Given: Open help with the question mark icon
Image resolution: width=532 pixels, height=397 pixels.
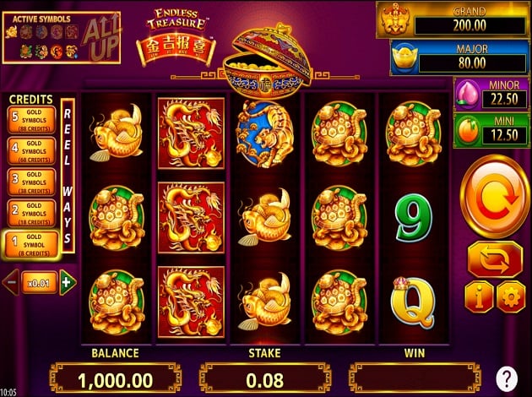Looking at the screenshot, I should [507, 377].
